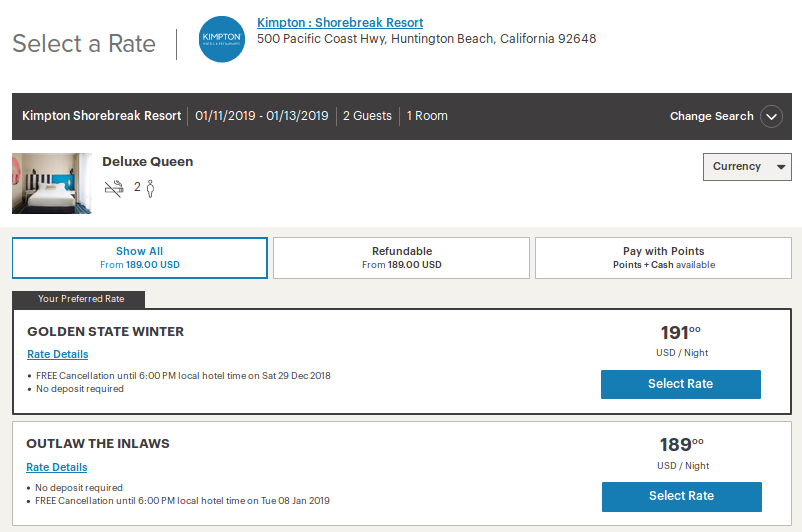Screen dimensions: 802x532
Task: Click the Kimpton circular logo
Action: tap(221, 39)
